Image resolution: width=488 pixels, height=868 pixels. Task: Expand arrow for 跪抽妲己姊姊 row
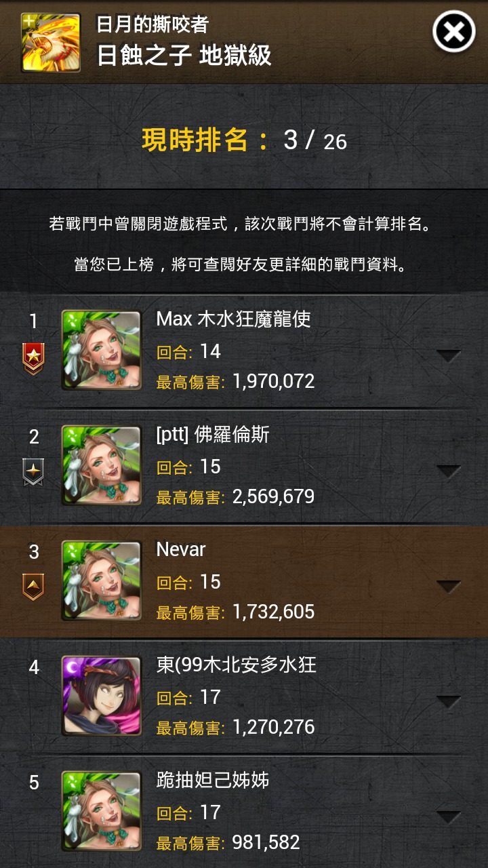click(x=448, y=816)
